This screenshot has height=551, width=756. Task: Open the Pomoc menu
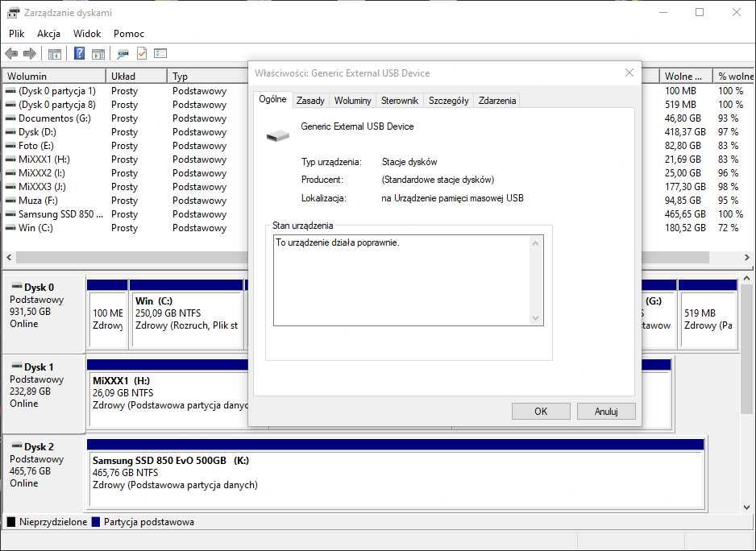click(129, 34)
